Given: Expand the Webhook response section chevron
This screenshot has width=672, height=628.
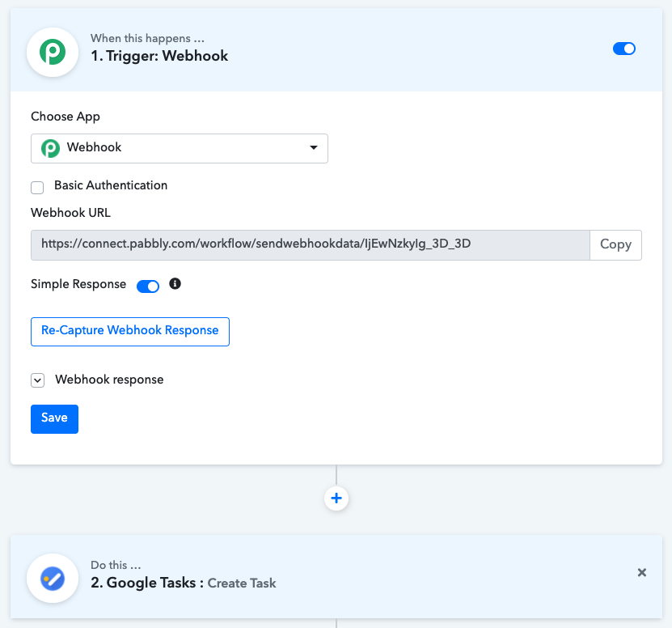Looking at the screenshot, I should pos(37,380).
